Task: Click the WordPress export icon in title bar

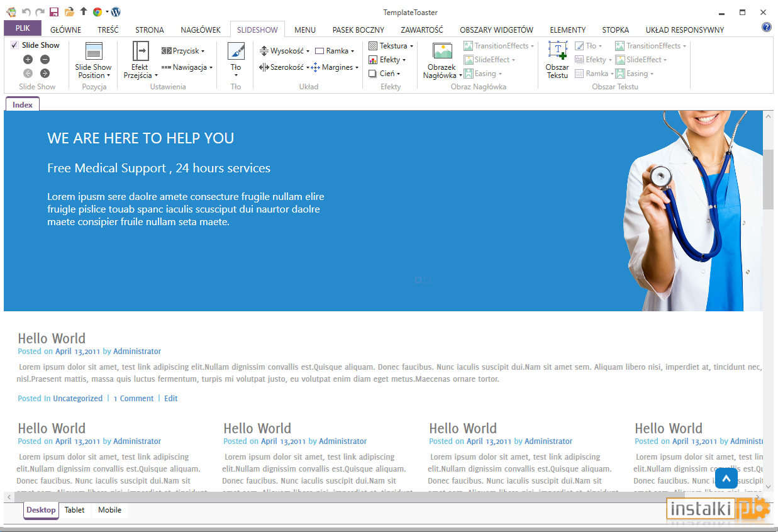Action: coord(116,12)
